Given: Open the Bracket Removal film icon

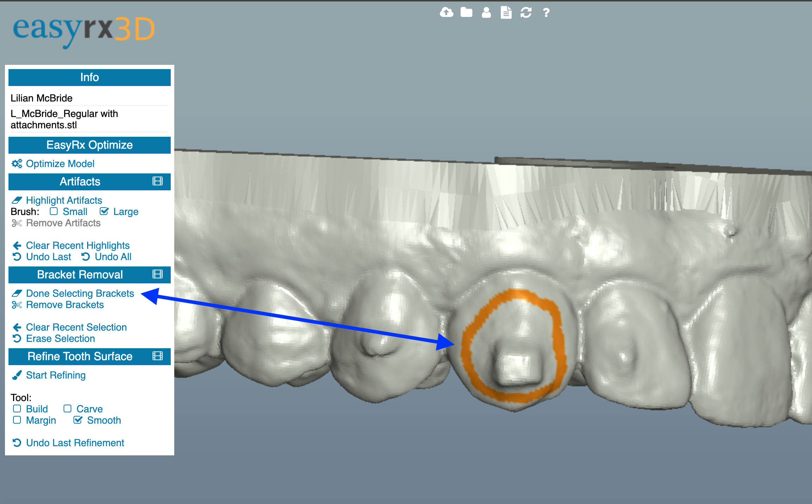Looking at the screenshot, I should 157,274.
